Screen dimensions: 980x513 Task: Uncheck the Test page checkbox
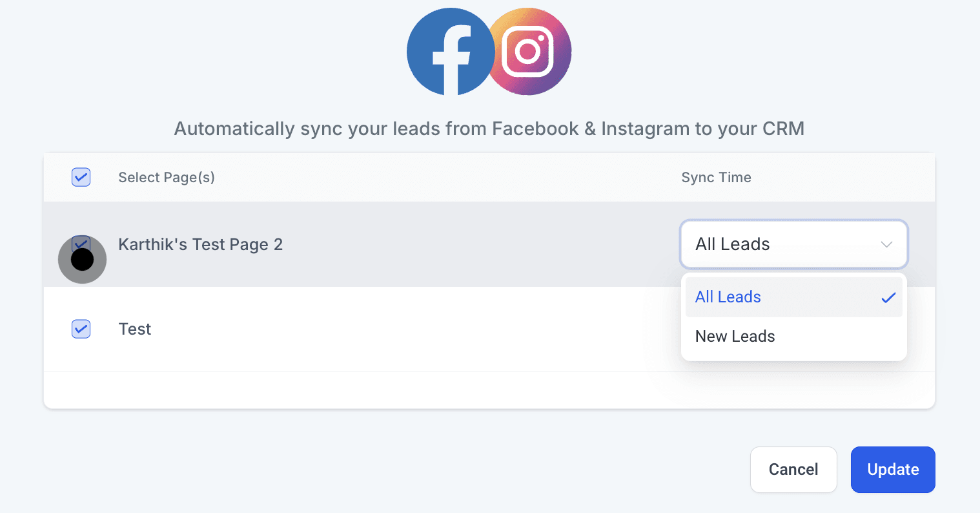pyautogui.click(x=81, y=329)
